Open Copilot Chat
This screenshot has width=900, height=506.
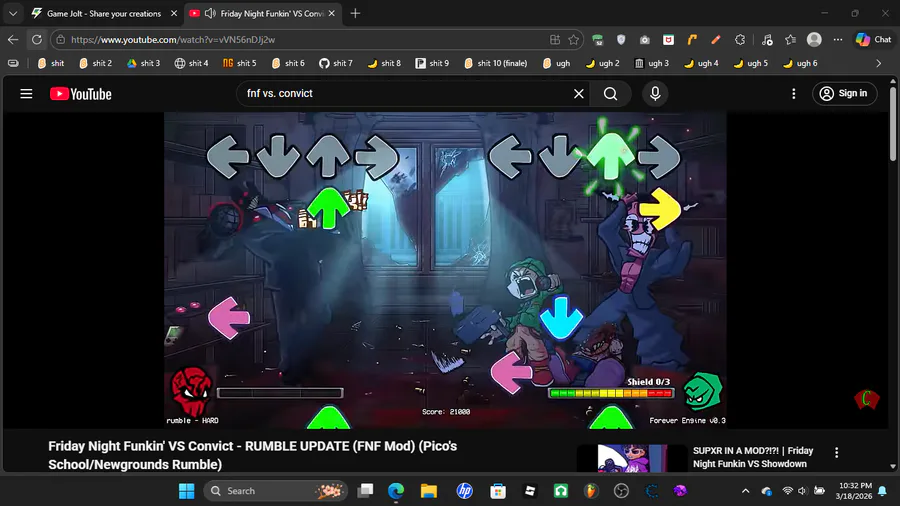point(874,40)
